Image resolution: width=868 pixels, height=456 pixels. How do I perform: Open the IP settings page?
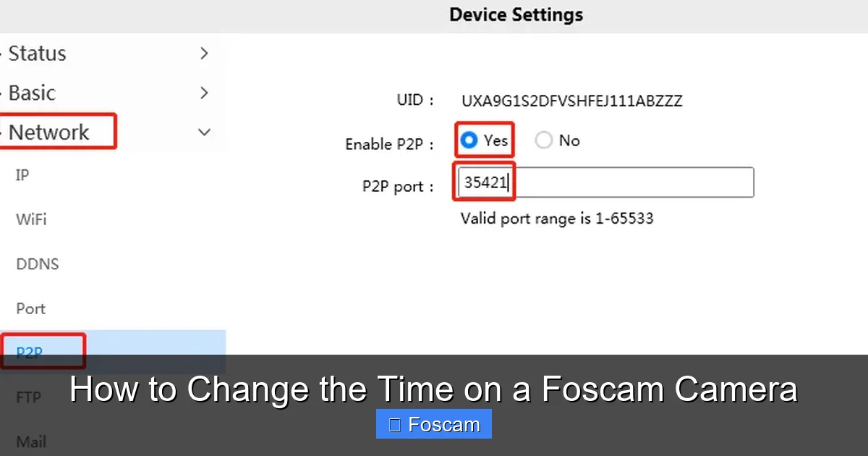point(22,175)
